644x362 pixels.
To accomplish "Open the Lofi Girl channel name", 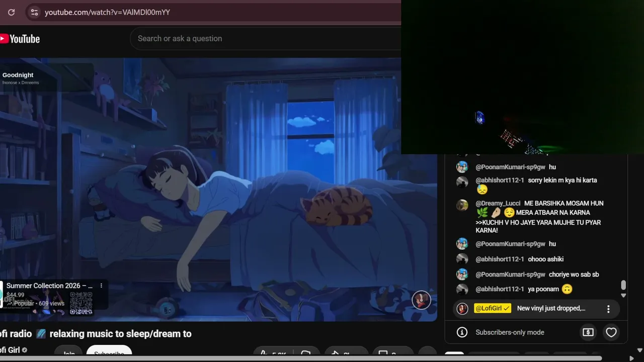I will [10, 350].
